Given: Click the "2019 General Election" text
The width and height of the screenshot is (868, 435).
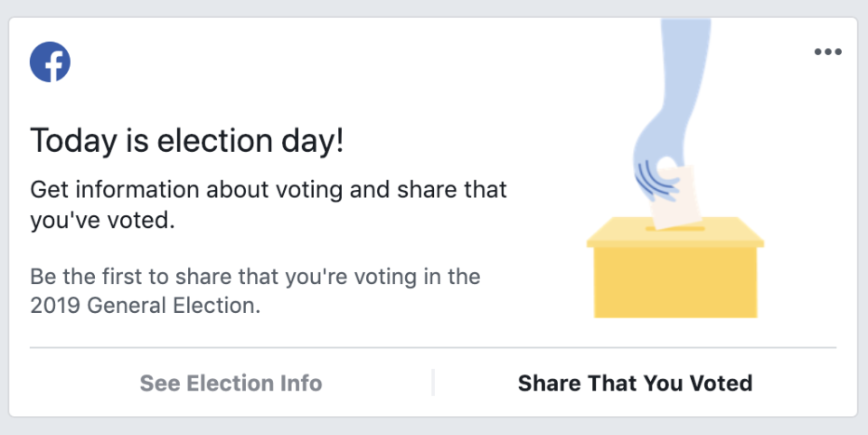Looking at the screenshot, I should (x=145, y=306).
